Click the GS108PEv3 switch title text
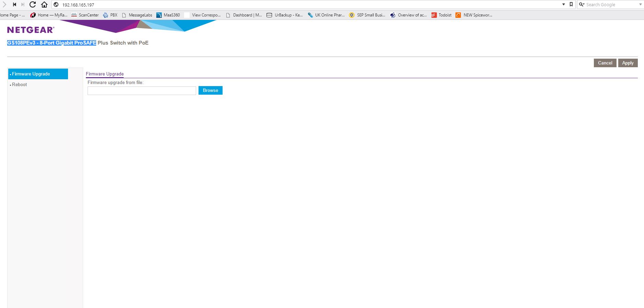 tap(78, 43)
